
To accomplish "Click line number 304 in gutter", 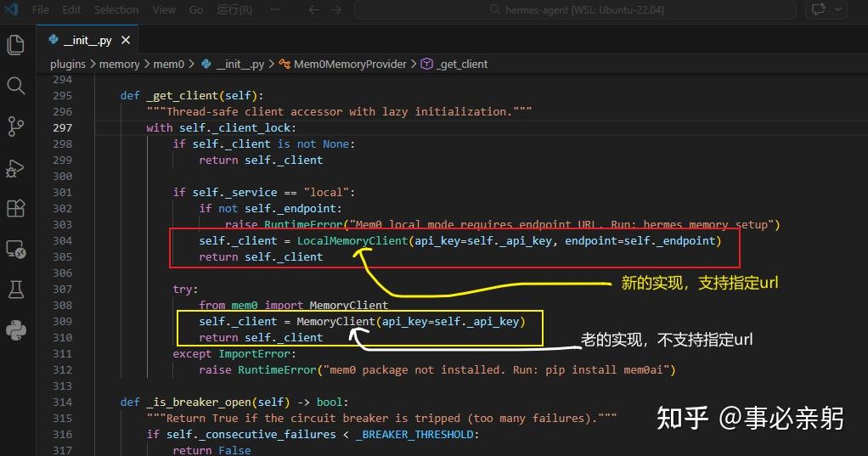I will tap(62, 240).
